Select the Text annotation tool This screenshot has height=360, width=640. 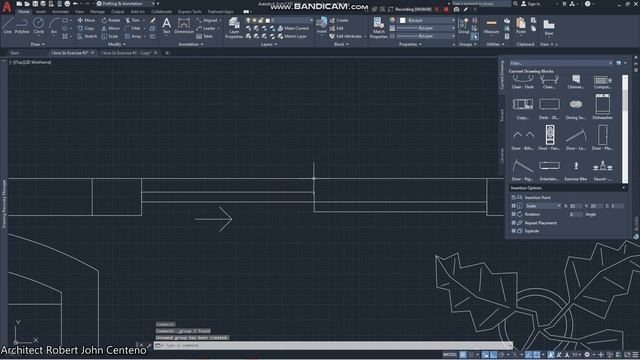click(166, 26)
